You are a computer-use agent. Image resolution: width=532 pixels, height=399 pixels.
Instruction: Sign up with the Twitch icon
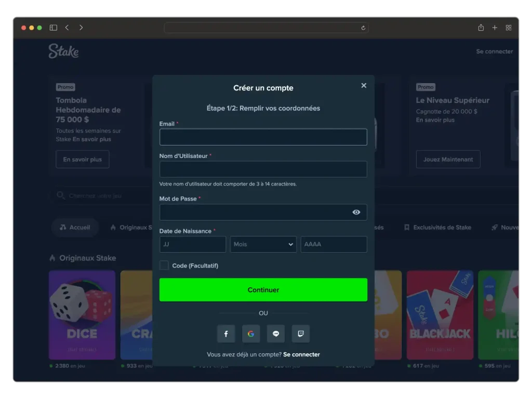[301, 334]
